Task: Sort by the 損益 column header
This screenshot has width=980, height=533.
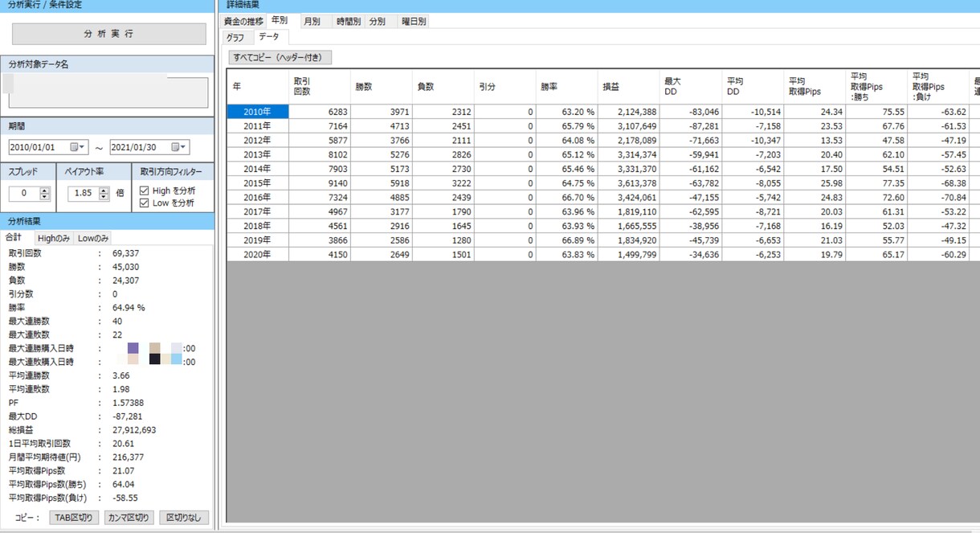Action: click(x=629, y=86)
